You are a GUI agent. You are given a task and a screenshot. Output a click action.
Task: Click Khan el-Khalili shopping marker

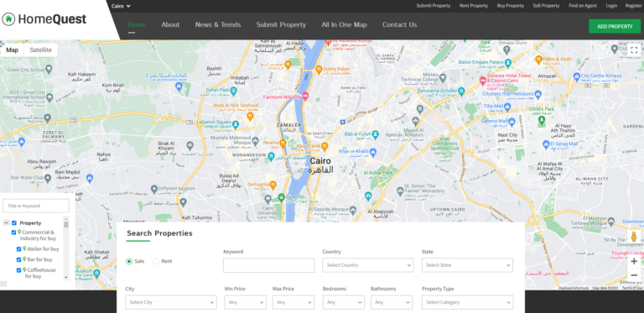pyautogui.click(x=373, y=152)
